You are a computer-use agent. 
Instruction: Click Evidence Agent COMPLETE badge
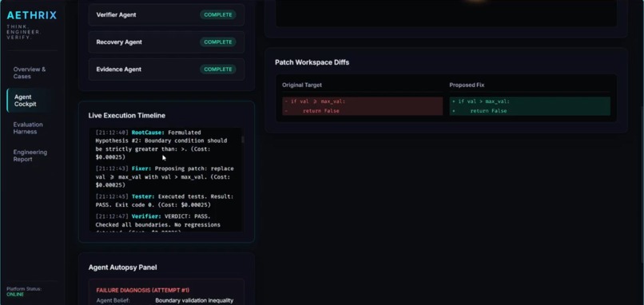(x=218, y=69)
